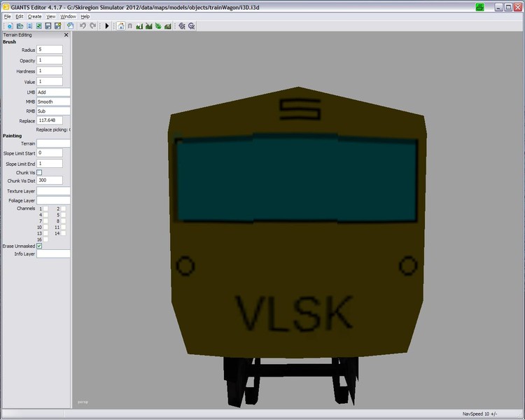This screenshot has height=420, width=525.
Task: Open the Terrain dropdown under Painting
Action: click(53, 143)
